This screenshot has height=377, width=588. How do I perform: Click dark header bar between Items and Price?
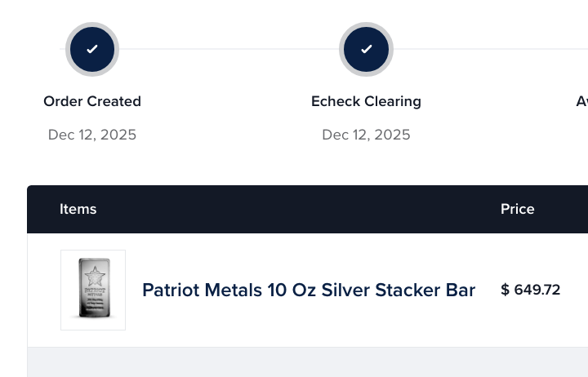click(x=299, y=209)
